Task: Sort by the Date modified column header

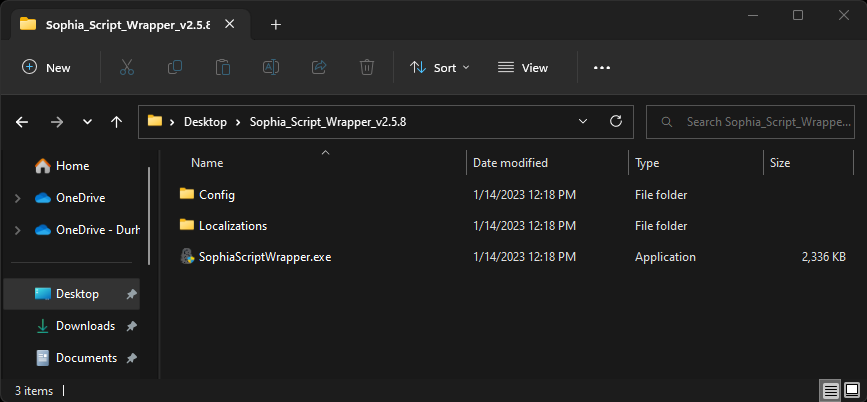Action: click(x=510, y=163)
